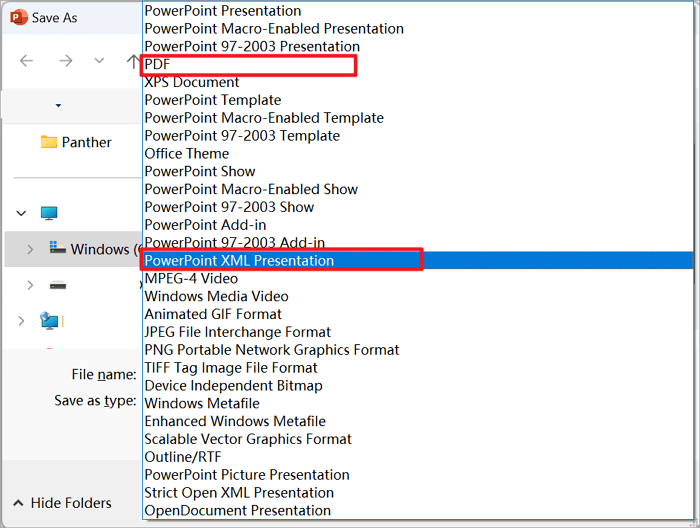Go back with the left arrow
Viewport: 700px width, 528px height.
[27, 60]
